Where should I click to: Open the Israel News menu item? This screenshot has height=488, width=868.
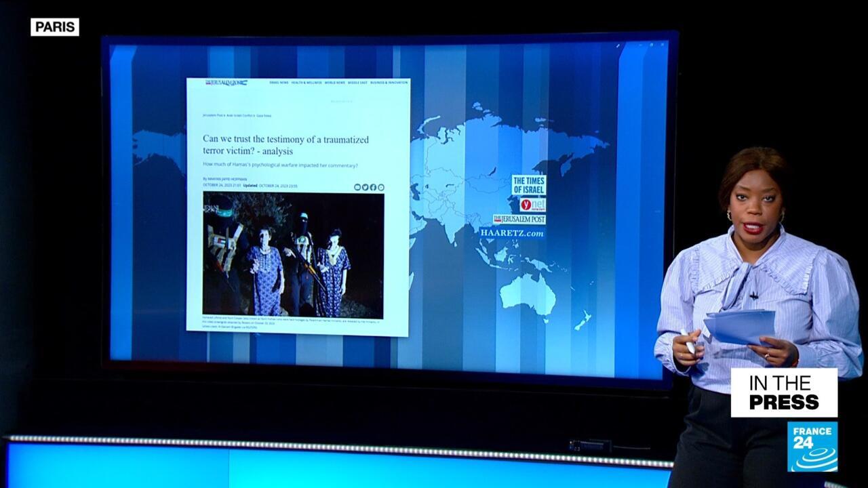pos(279,83)
